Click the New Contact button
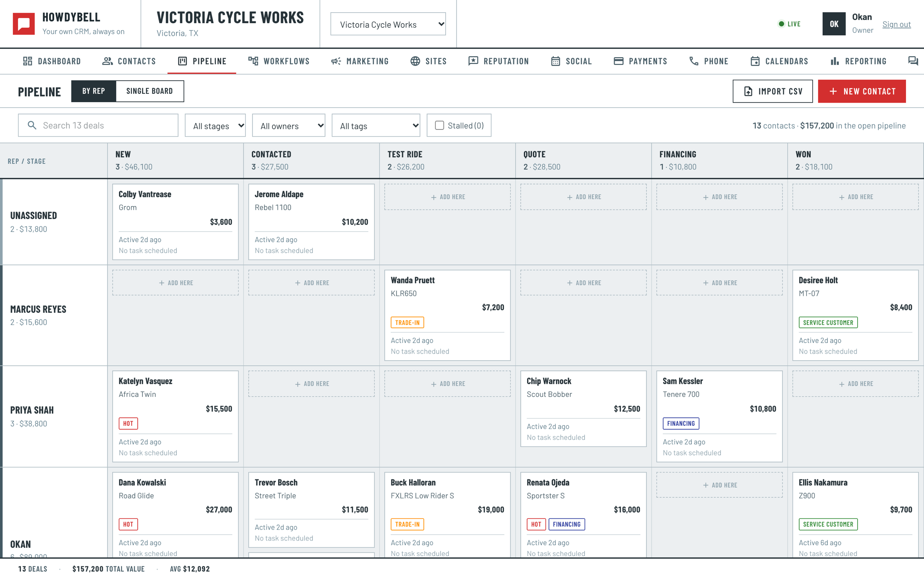 tap(862, 91)
